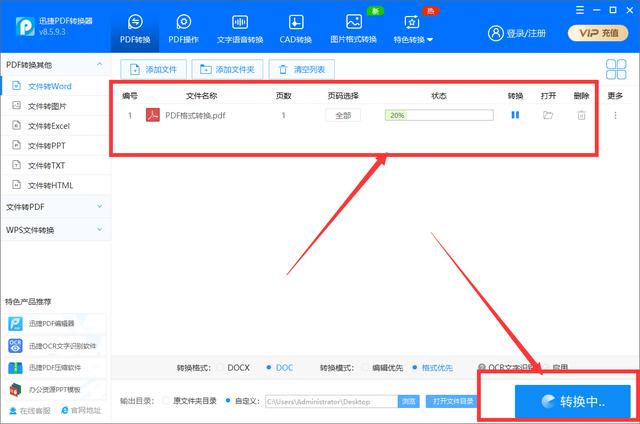Screen dimensions: 640x424
Task: Open the hamburger menu in title bar
Action: [x=580, y=10]
